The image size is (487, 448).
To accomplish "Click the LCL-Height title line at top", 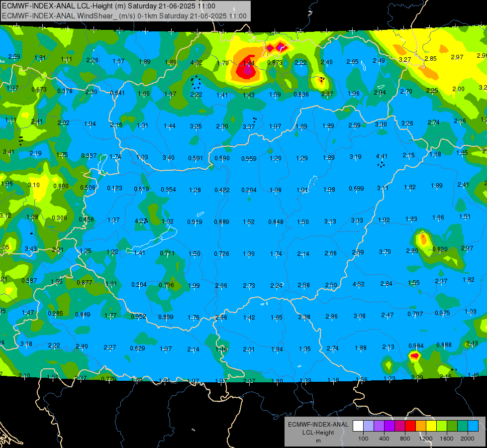I will (x=108, y=6).
